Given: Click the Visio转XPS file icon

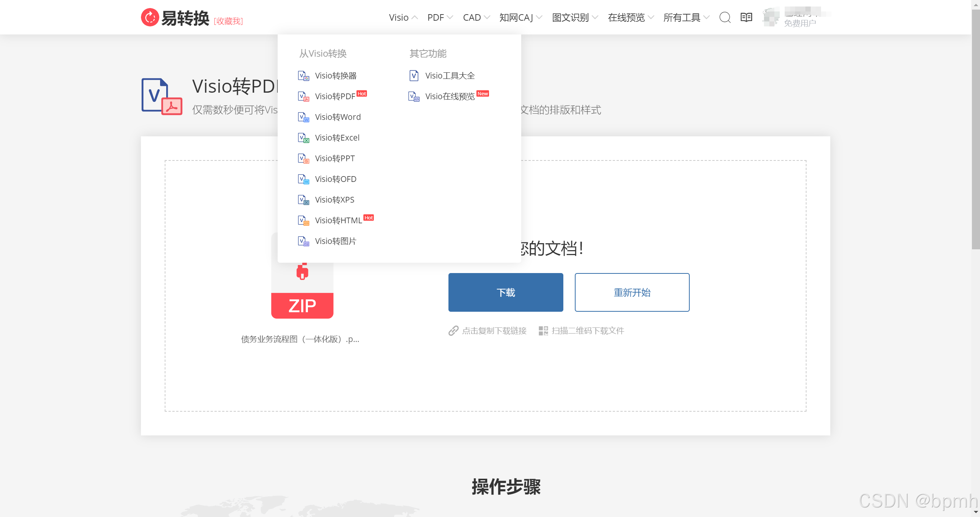Looking at the screenshot, I should pyautogui.click(x=303, y=200).
